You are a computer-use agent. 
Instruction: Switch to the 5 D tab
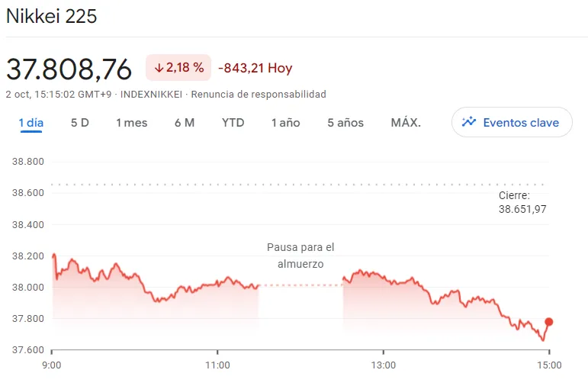[79, 123]
